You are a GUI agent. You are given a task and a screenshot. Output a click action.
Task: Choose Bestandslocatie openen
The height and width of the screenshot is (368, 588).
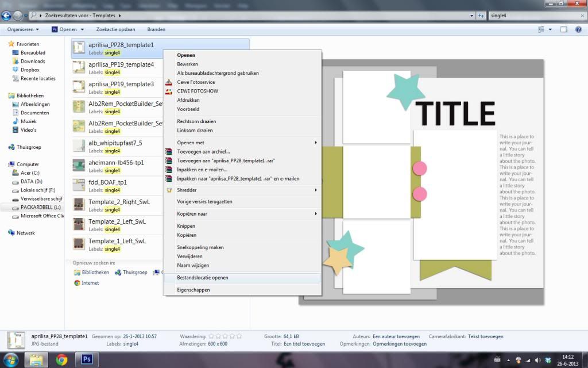[242, 278]
